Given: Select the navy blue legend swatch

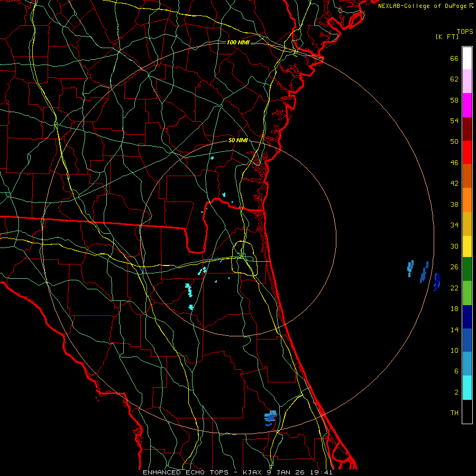Looking at the screenshot, I should (467, 317).
